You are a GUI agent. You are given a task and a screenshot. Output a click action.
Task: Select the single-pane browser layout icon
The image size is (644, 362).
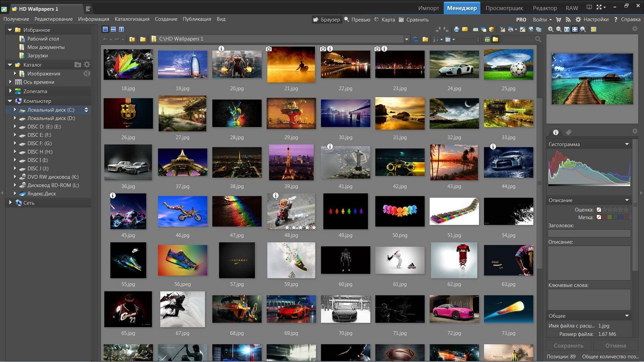pyautogui.click(x=105, y=29)
